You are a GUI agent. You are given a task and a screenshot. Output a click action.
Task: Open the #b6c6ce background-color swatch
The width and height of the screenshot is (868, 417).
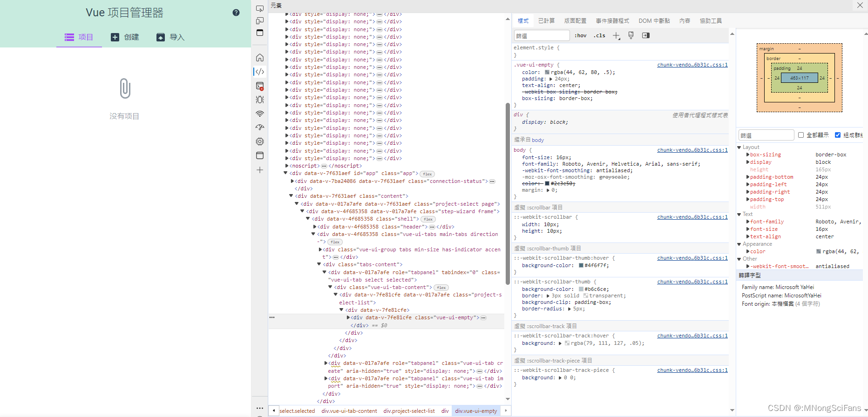click(x=581, y=289)
